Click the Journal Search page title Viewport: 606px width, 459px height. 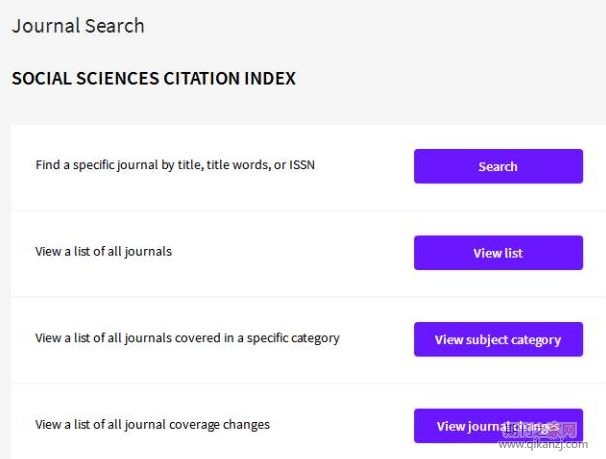pyautogui.click(x=78, y=26)
